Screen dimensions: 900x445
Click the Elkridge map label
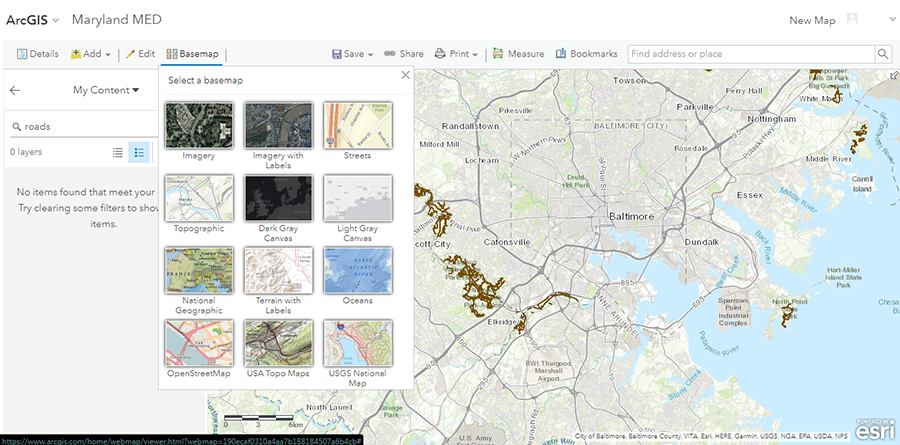tap(503, 323)
